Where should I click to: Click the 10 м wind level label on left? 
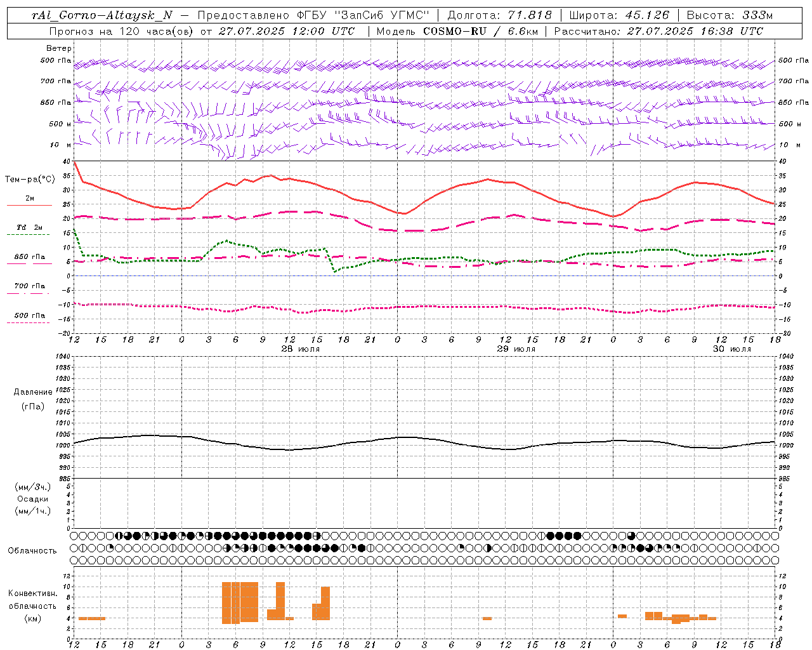point(60,145)
